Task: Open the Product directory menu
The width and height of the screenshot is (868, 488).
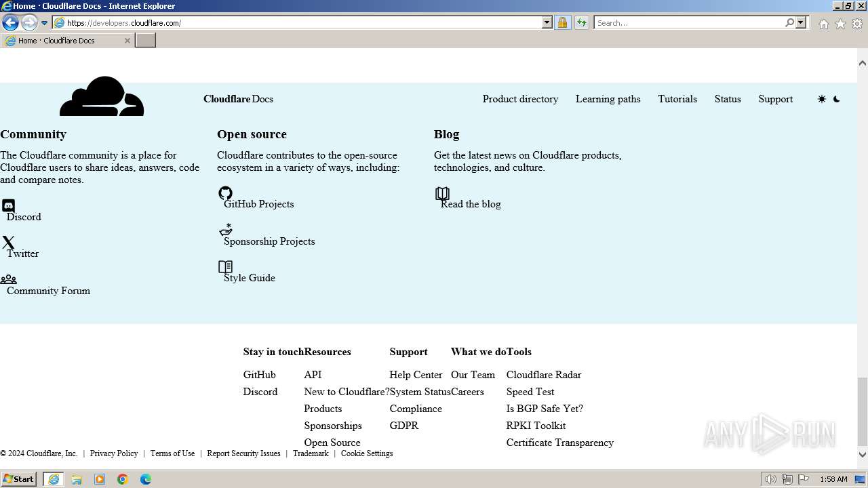Action: 520,99
